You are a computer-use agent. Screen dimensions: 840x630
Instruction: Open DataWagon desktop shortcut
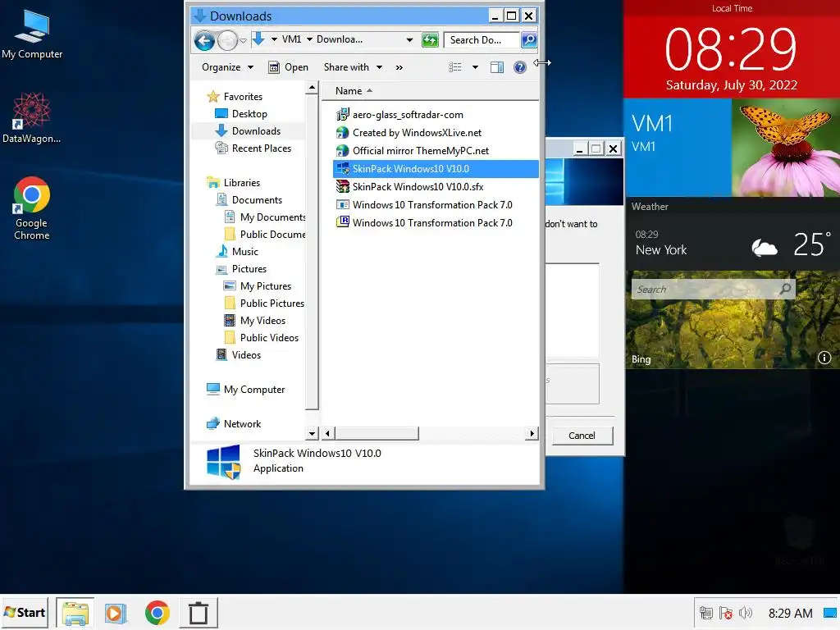click(32, 118)
